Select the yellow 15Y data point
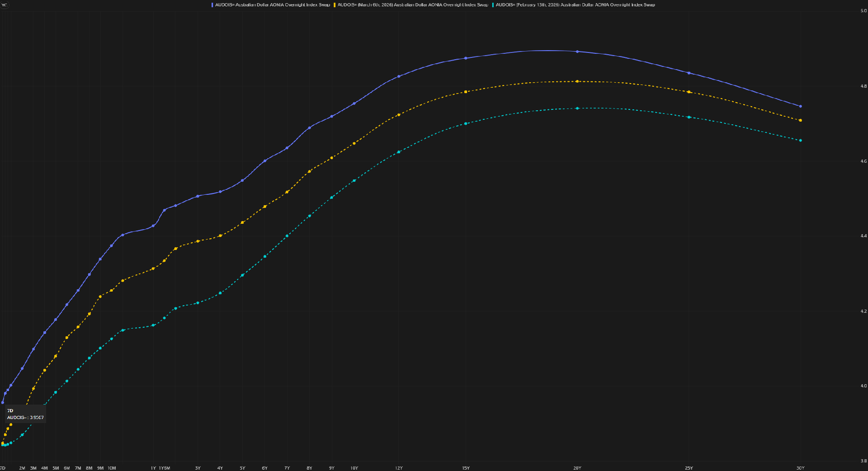 click(x=466, y=92)
